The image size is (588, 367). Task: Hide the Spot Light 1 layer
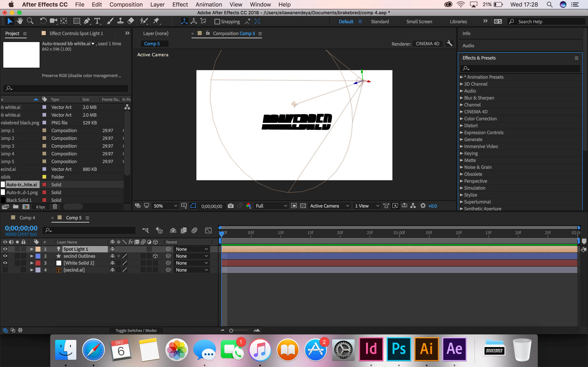click(5, 249)
